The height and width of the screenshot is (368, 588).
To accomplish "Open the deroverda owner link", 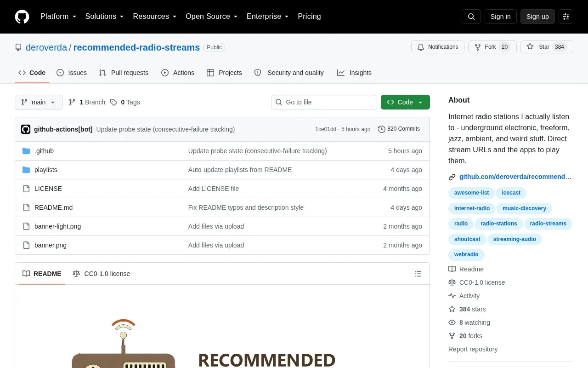I will point(46,47).
